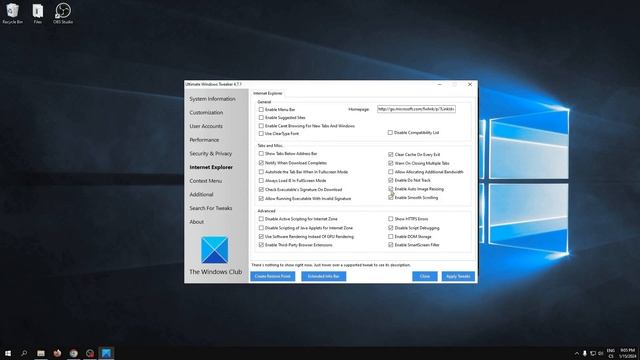
Task: Open About section
Action: (196, 222)
